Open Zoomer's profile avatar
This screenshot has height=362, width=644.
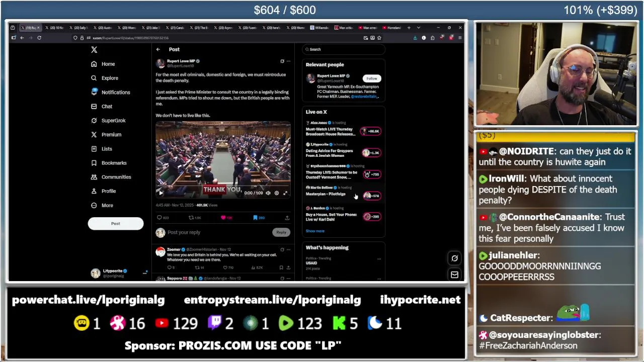(x=160, y=252)
